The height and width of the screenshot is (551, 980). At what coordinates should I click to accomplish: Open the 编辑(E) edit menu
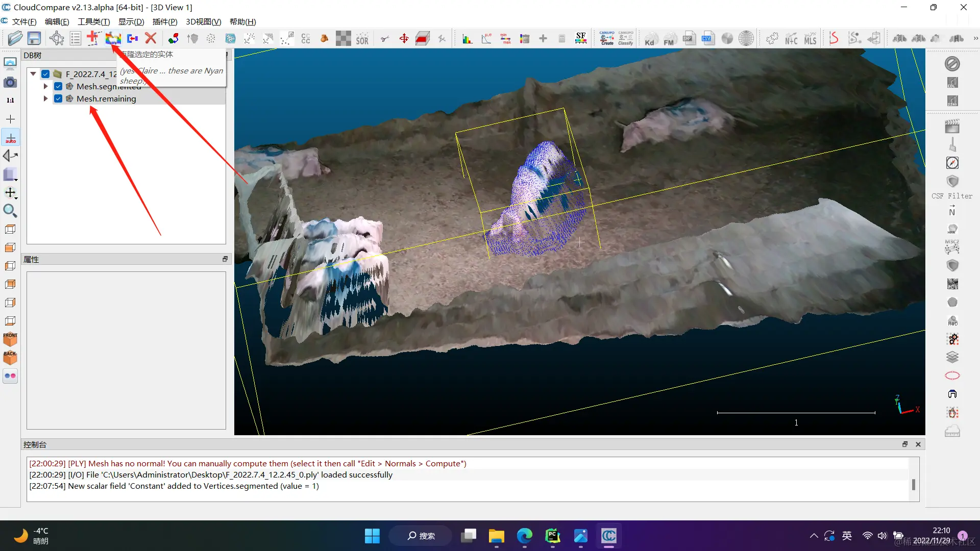click(57, 21)
